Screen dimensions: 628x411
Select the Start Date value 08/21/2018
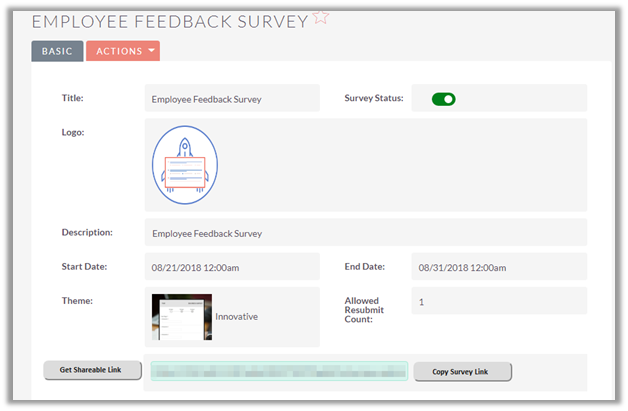coord(195,267)
